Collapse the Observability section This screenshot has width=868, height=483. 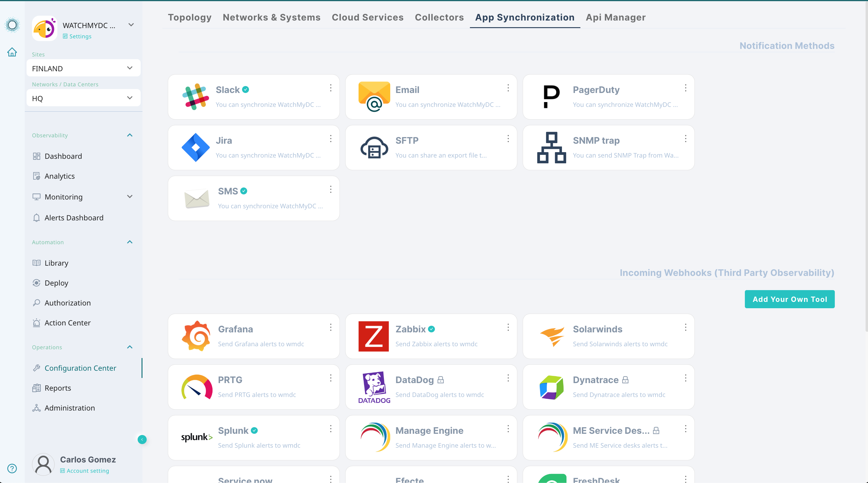pyautogui.click(x=129, y=135)
